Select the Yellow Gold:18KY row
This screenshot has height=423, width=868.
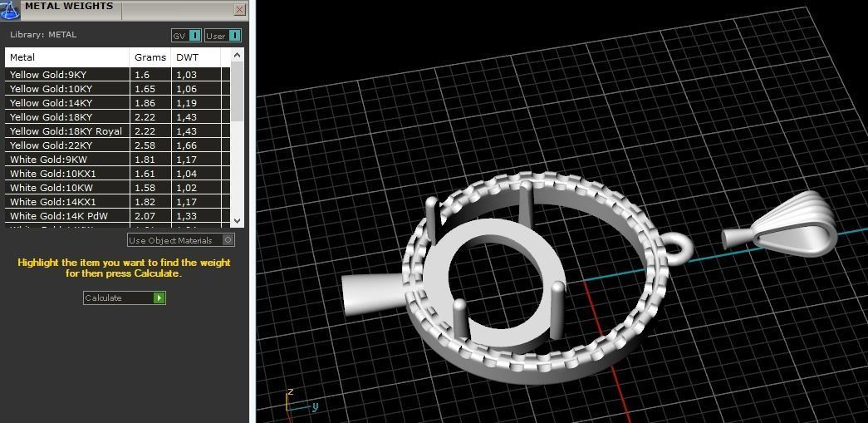pyautogui.click(x=117, y=117)
